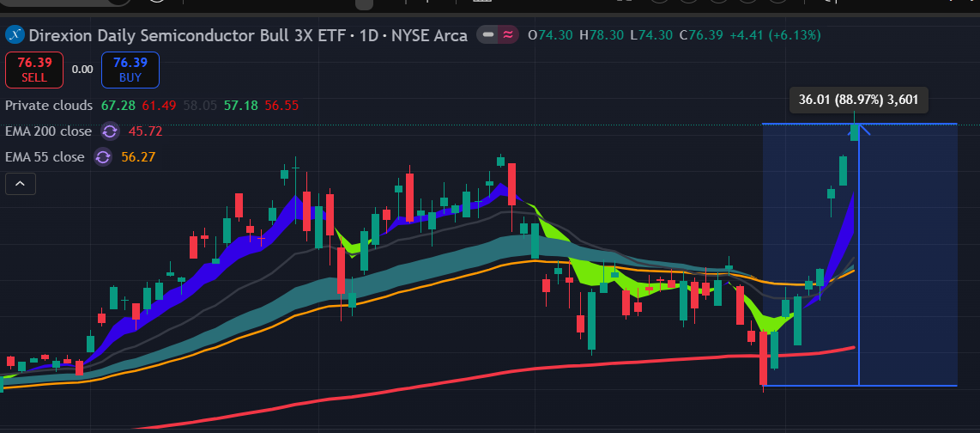The width and height of the screenshot is (980, 433).
Task: Click the dash icon in the status pill
Action: coord(489,35)
